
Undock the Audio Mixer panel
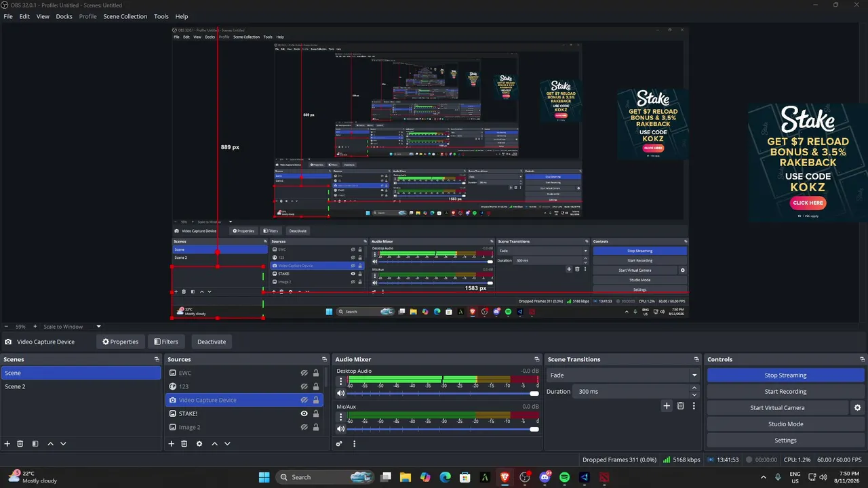[x=536, y=360]
